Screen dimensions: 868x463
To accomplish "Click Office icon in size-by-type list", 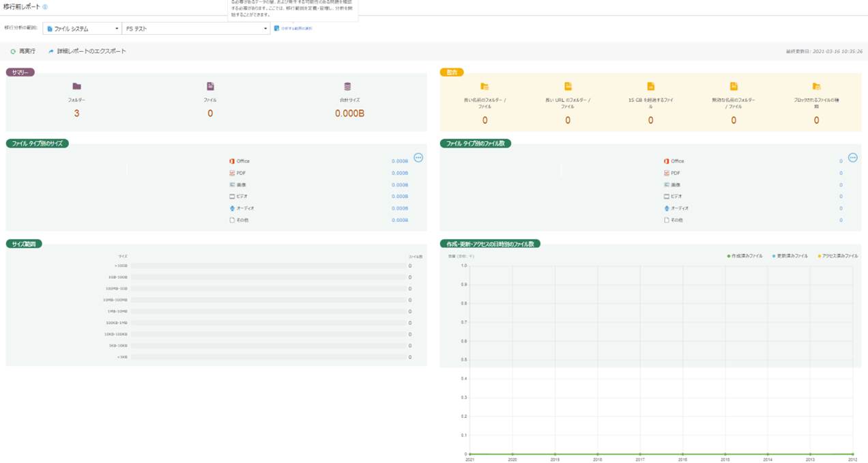I will coord(232,161).
